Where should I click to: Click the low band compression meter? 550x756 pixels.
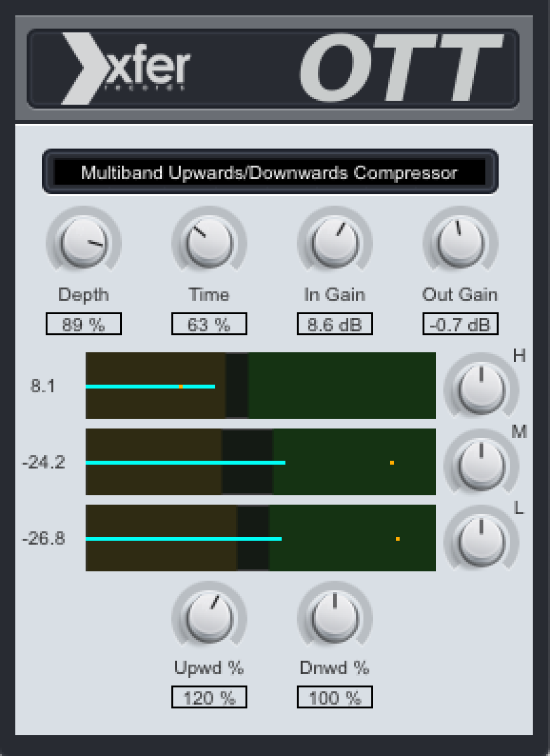click(260, 538)
